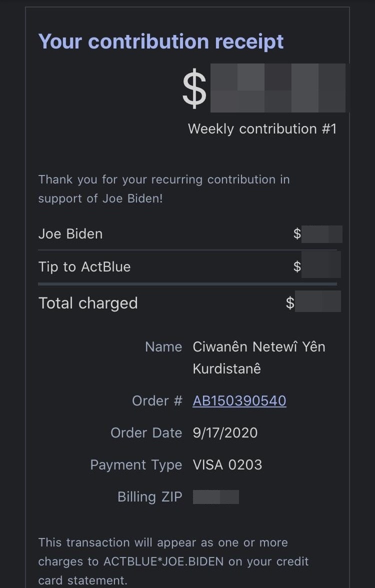Viewport: 375px width, 588px height.
Task: Click the blurred Joe Biden amount
Action: [x=322, y=234]
